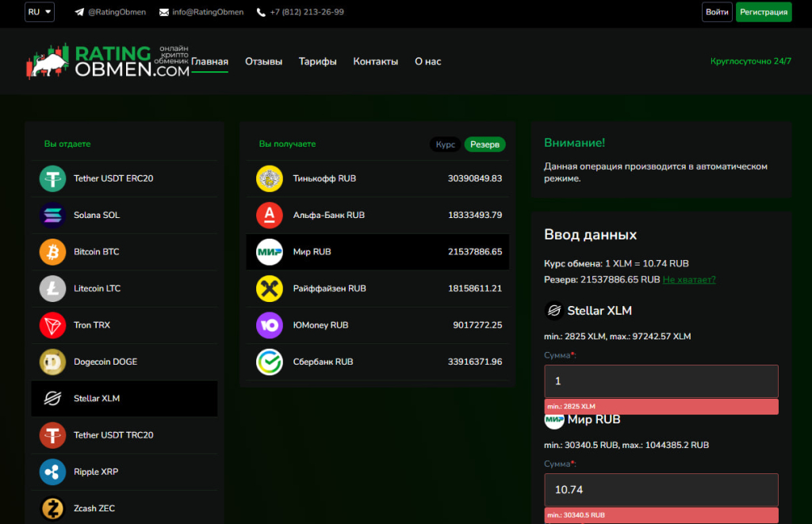Click the Мир RUB amount input field
This screenshot has width=812, height=524.
(661, 490)
